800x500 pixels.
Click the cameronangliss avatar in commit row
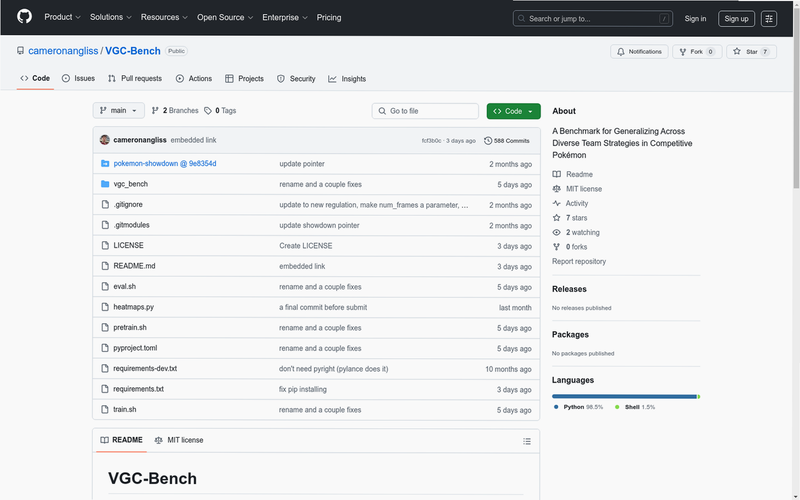105,140
